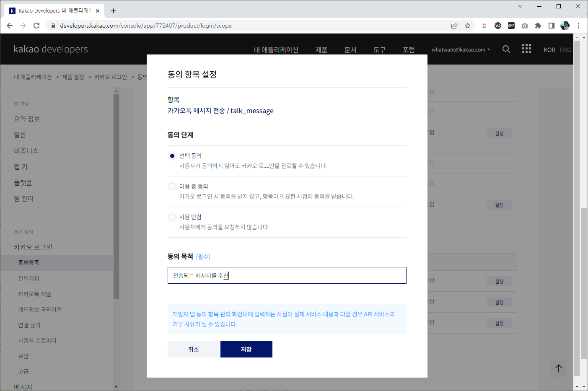Open 팀 관리 in sidebar
Screen dimensions: 588x391
pyautogui.click(x=23, y=199)
